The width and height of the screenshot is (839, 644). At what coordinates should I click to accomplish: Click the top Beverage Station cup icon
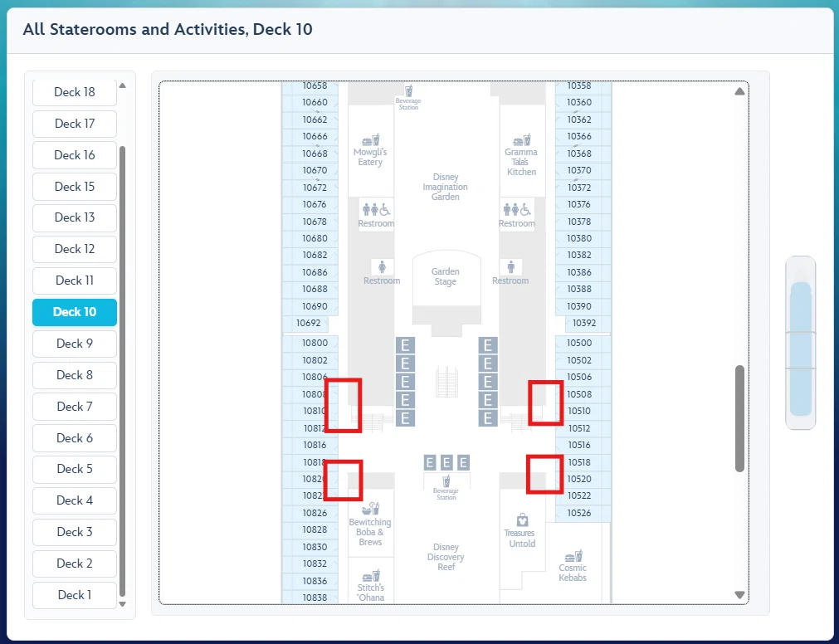[409, 90]
